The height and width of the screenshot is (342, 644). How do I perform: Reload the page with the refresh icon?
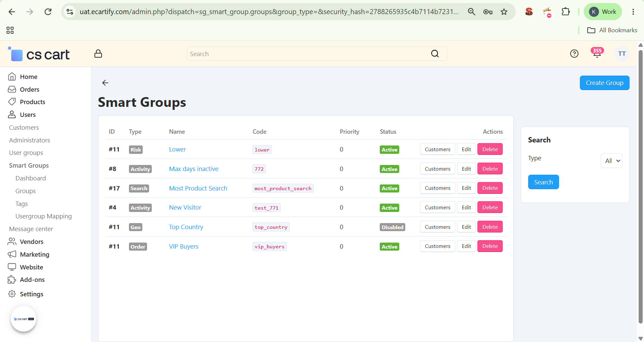tap(48, 12)
